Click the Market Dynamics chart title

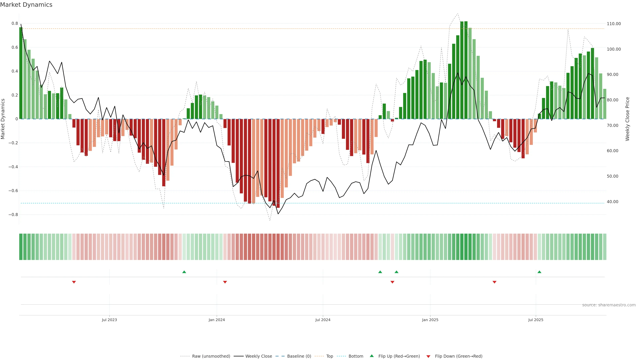(26, 5)
